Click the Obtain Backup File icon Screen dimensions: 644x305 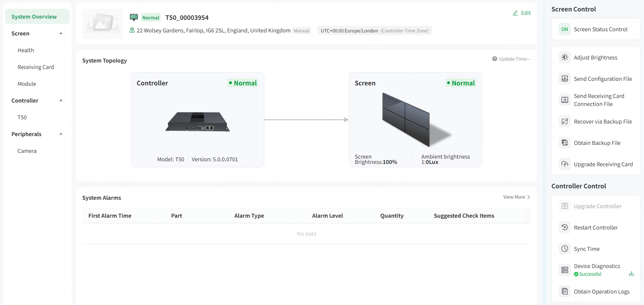[565, 143]
